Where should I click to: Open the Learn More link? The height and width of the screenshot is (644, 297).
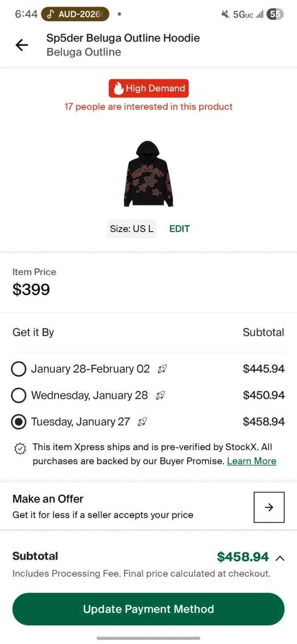[251, 461]
